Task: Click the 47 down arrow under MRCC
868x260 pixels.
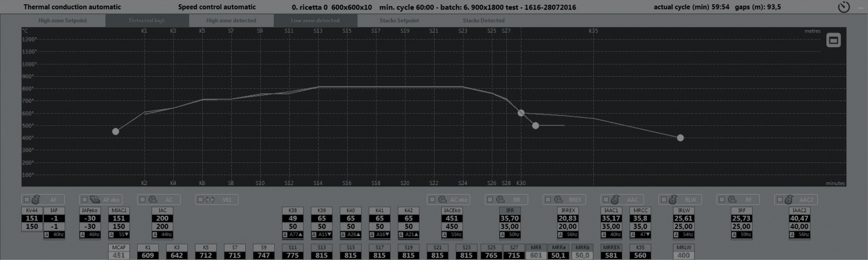Action: 648,234
